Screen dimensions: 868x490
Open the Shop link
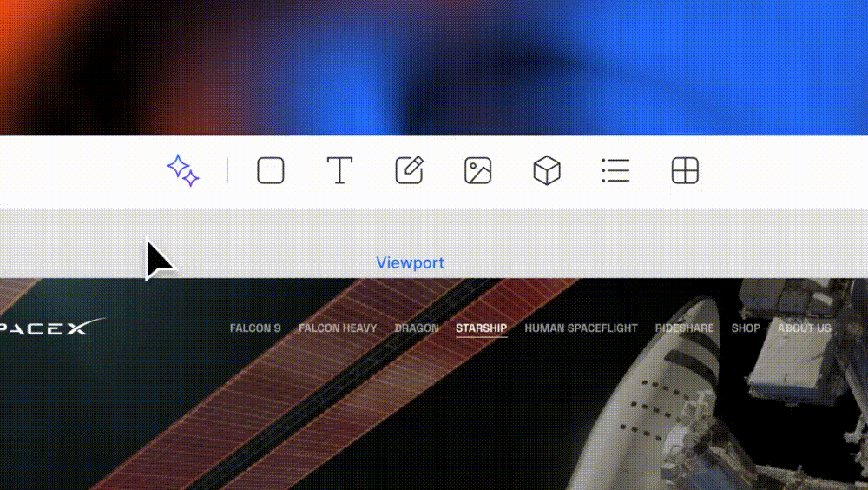(746, 328)
